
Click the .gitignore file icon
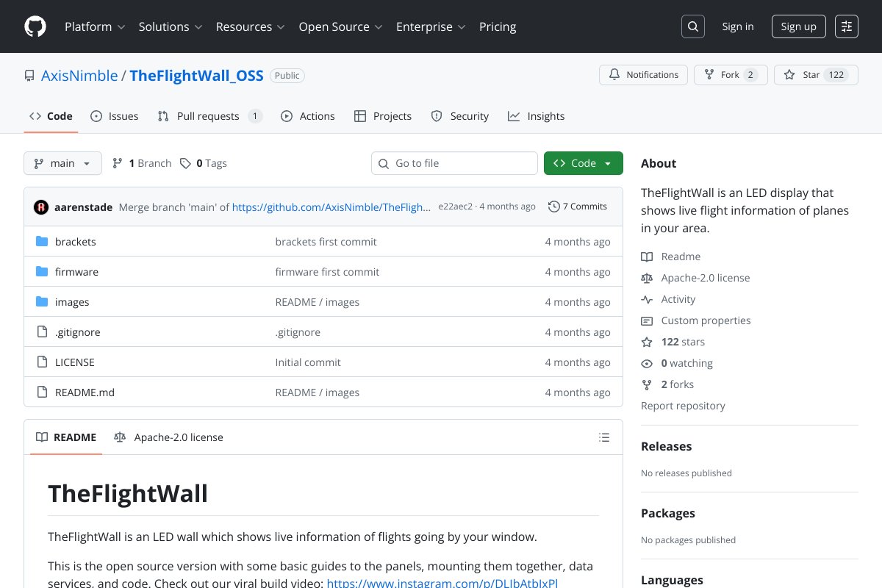(42, 331)
